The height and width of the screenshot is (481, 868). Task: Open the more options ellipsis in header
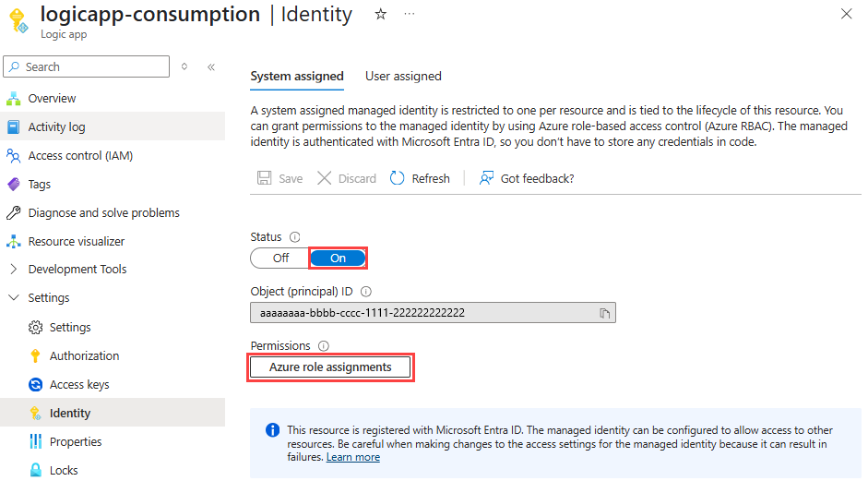click(x=409, y=14)
